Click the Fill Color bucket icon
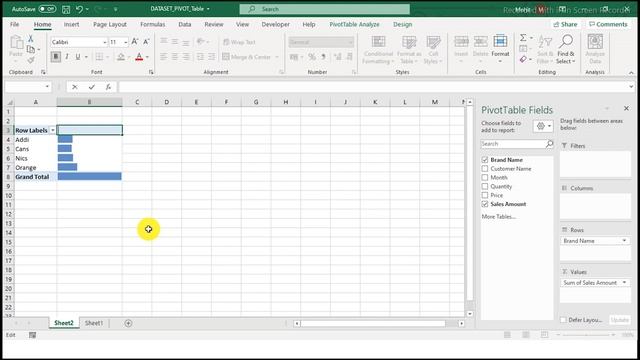Viewport: 640px width, 360px height. [121, 57]
